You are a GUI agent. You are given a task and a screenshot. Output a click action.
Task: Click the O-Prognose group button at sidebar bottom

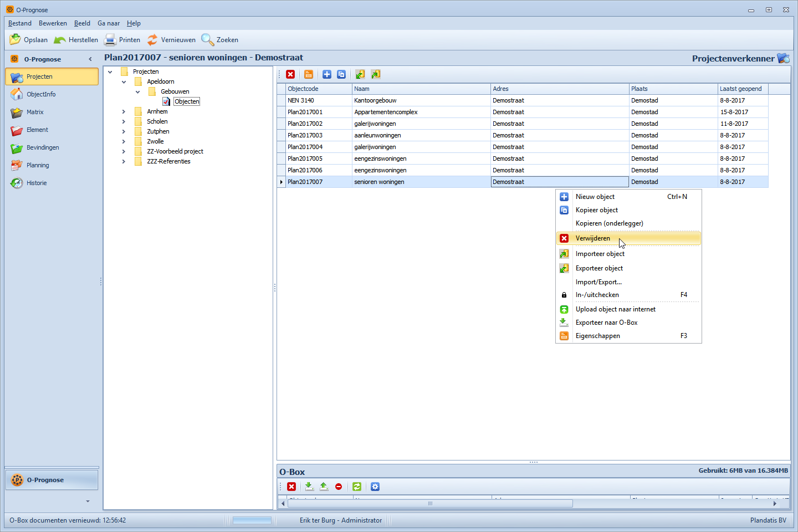(52, 480)
